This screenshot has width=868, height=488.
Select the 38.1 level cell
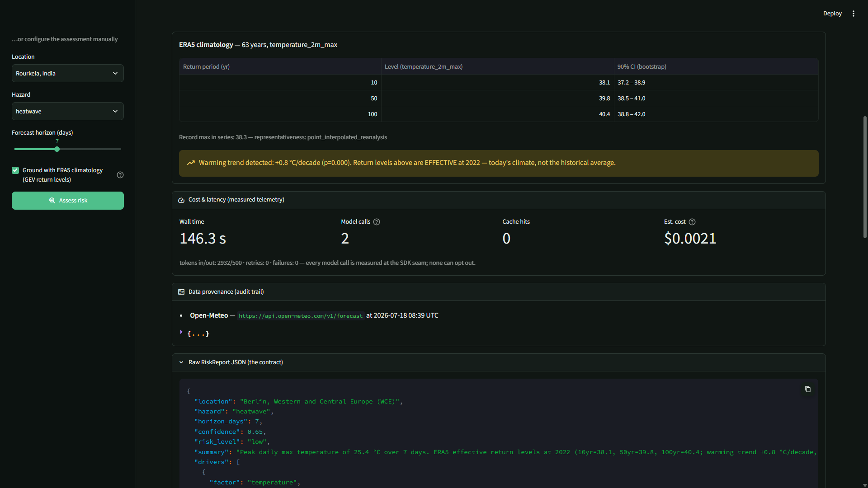[x=497, y=83]
